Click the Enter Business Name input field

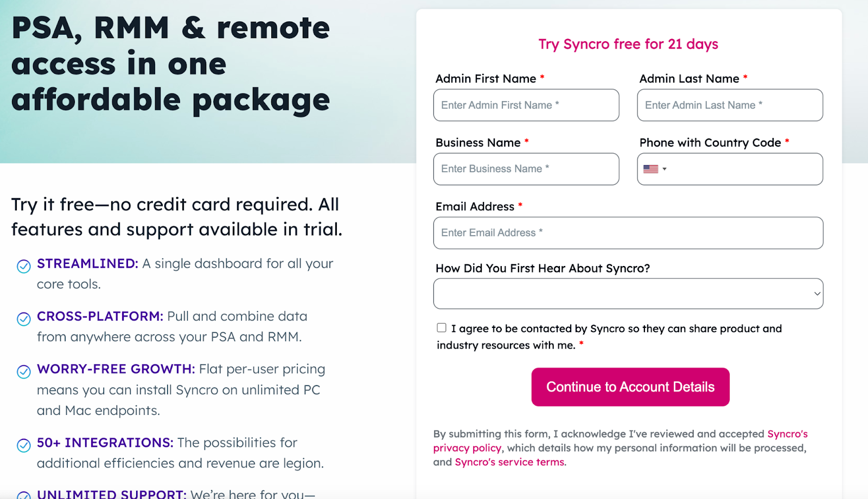point(526,169)
